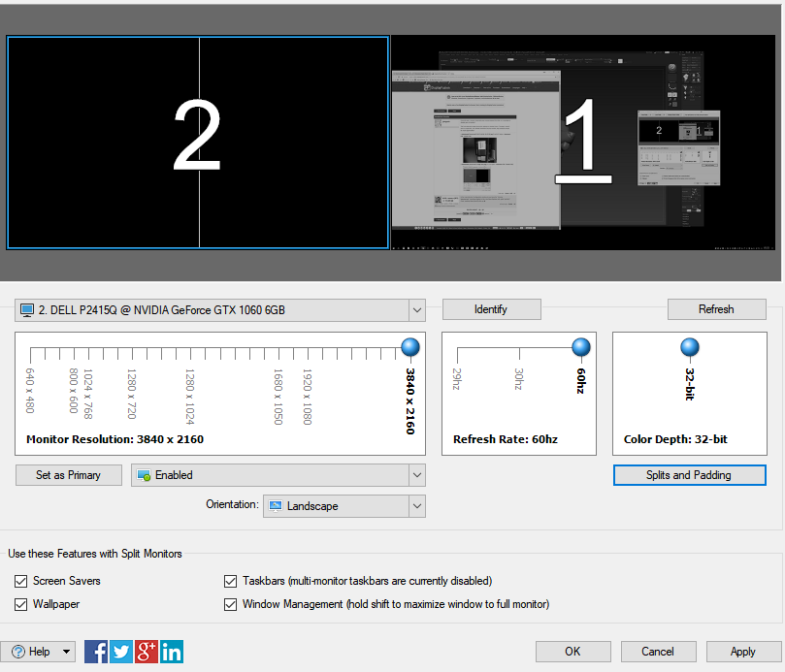Select monitor 2 in the layout preview
This screenshot has width=785, height=672.
(198, 143)
